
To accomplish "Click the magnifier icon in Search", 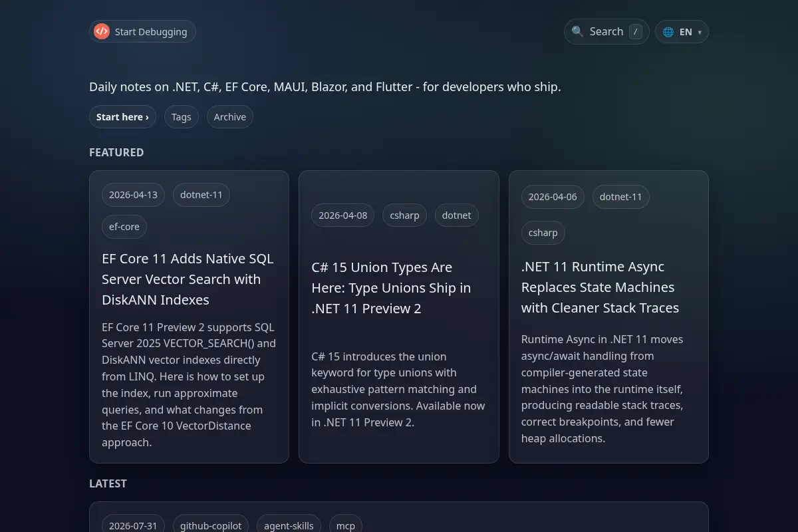I will coord(577,31).
